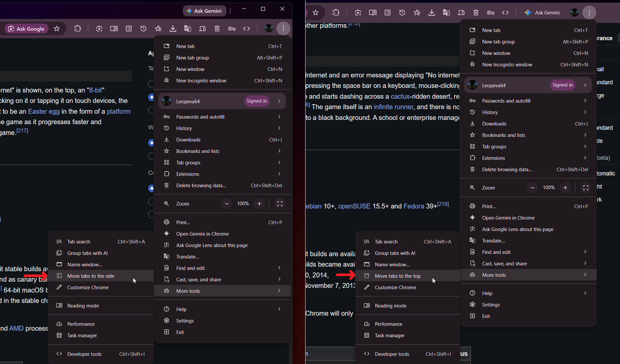Select Move tabs to the top in right submenu
This screenshot has height=364, width=620.
(408, 276)
